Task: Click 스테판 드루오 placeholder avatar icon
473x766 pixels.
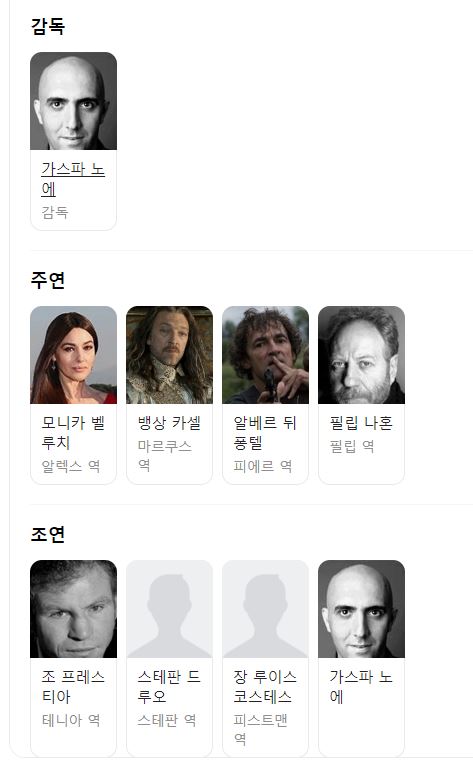Action: (x=170, y=609)
